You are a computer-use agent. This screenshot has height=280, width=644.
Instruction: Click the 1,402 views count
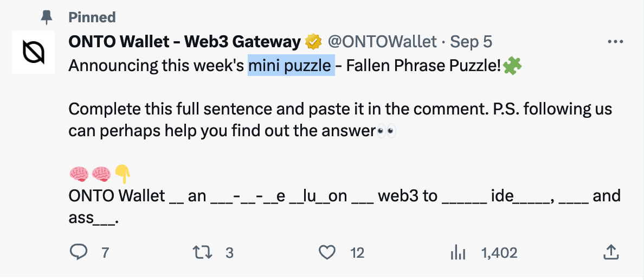tap(499, 252)
